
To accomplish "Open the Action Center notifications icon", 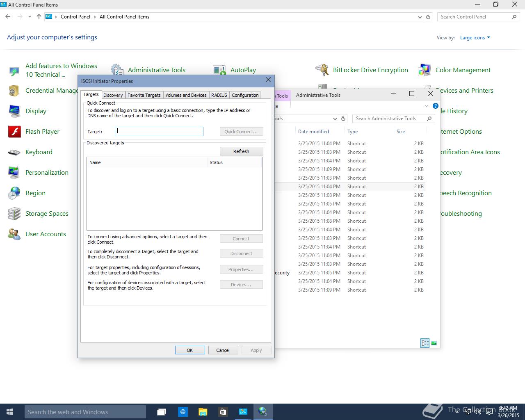I will (x=489, y=412).
